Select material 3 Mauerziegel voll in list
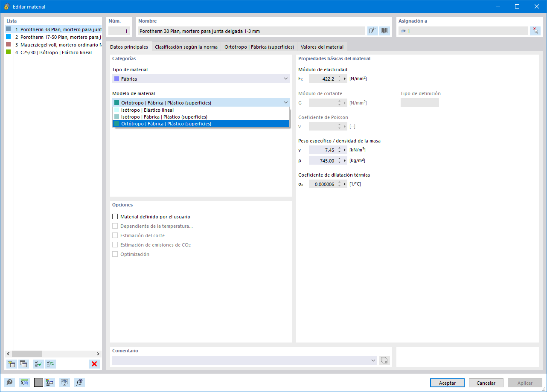This screenshot has height=392, width=547. (x=53, y=45)
